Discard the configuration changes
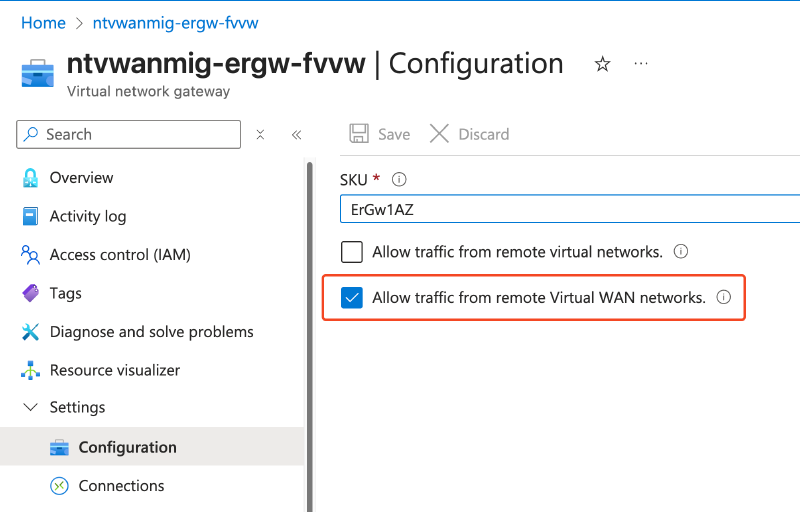Viewport: 800px width, 512px height. [x=469, y=134]
